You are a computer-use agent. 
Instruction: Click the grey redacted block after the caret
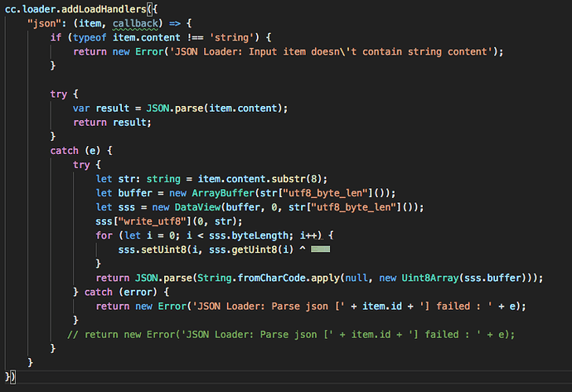click(x=319, y=249)
